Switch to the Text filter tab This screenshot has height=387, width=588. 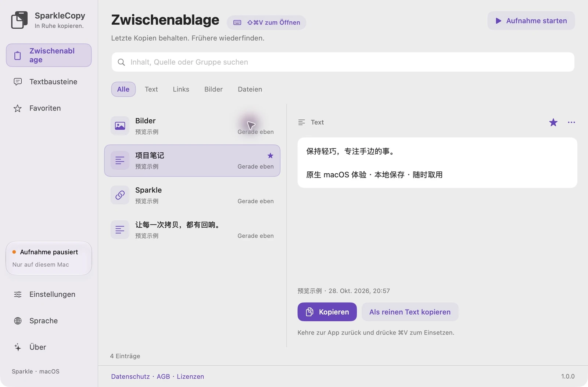point(151,89)
